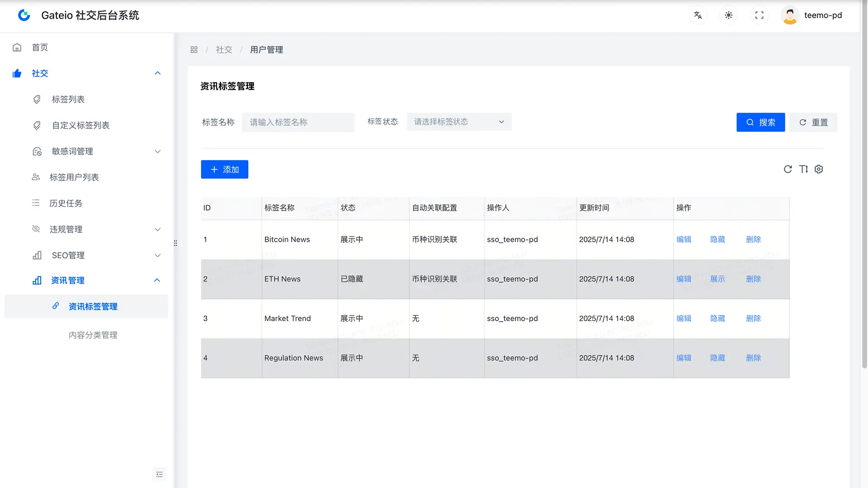Click the 重置 reset button
This screenshot has width=868, height=488.
click(x=813, y=122)
